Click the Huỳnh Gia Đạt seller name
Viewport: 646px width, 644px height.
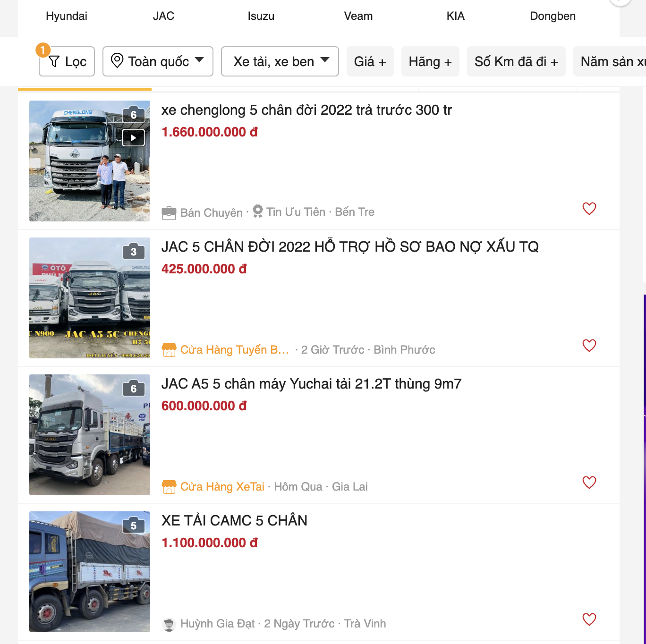pos(217,624)
